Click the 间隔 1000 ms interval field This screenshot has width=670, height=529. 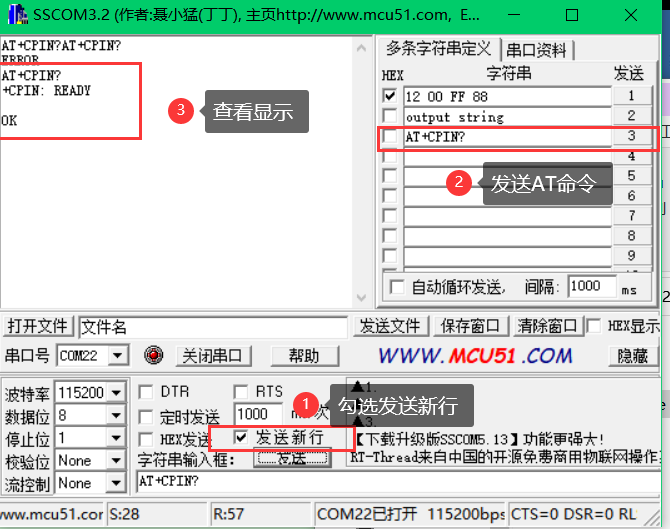click(592, 286)
